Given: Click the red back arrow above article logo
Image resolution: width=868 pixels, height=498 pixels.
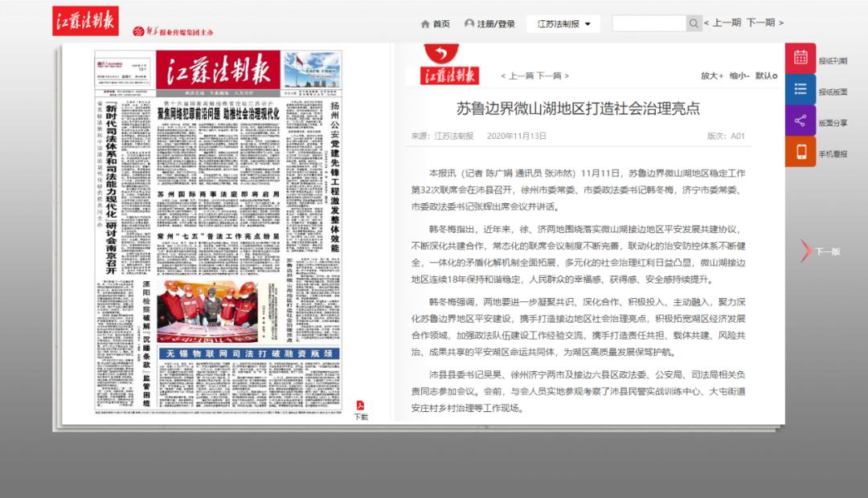Looking at the screenshot, I should point(440,54).
